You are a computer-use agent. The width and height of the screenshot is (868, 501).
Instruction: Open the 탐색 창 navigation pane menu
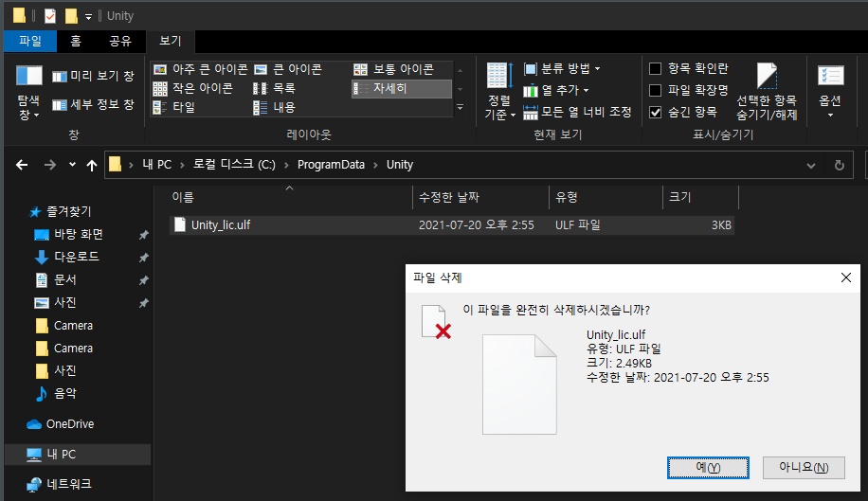click(x=28, y=92)
